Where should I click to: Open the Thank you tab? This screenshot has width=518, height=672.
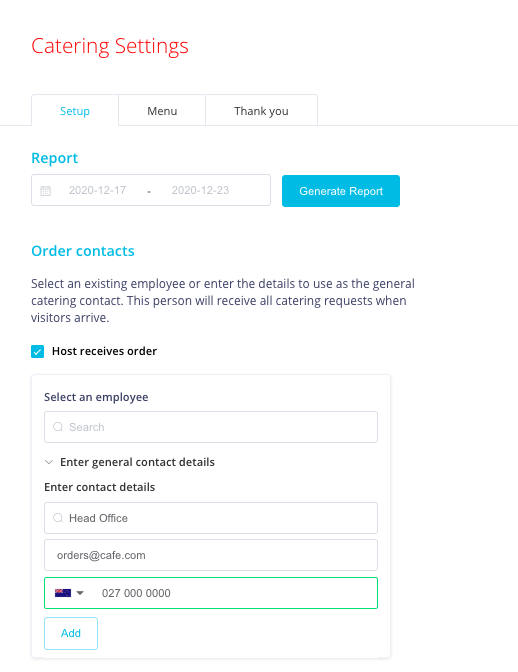261,111
